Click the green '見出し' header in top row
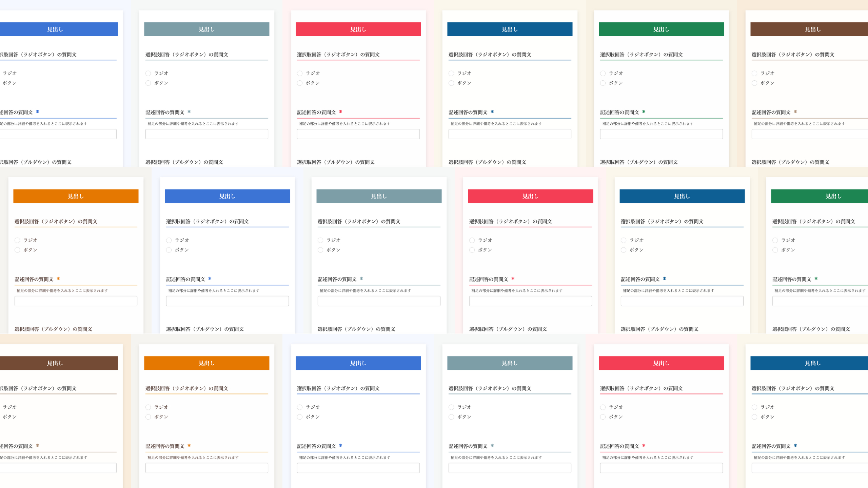The width and height of the screenshot is (868, 488). point(661,29)
